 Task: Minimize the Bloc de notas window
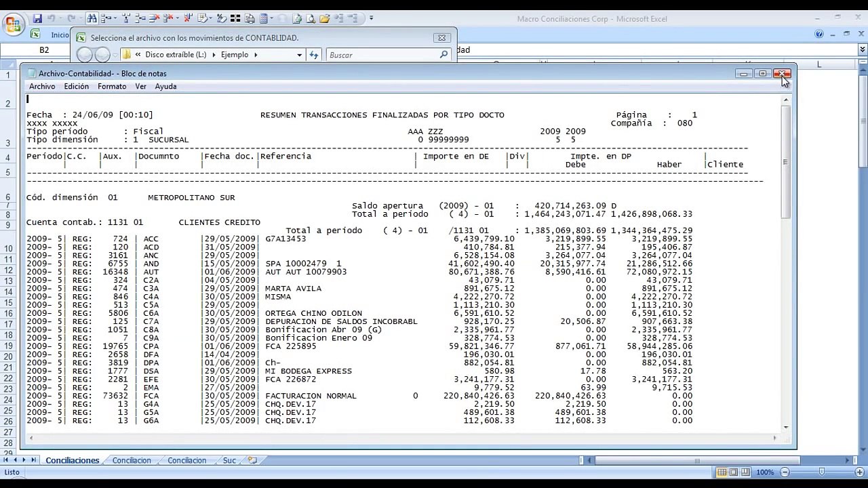point(744,73)
